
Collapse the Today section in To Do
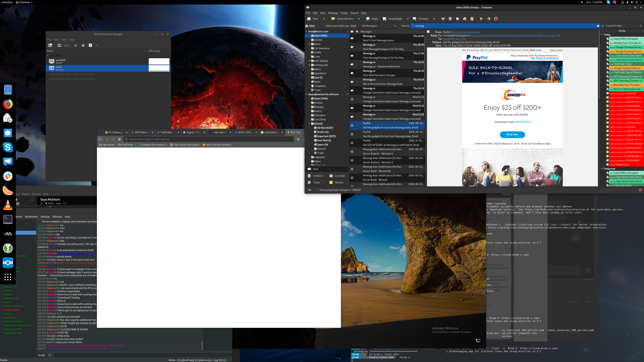pos(602,35)
